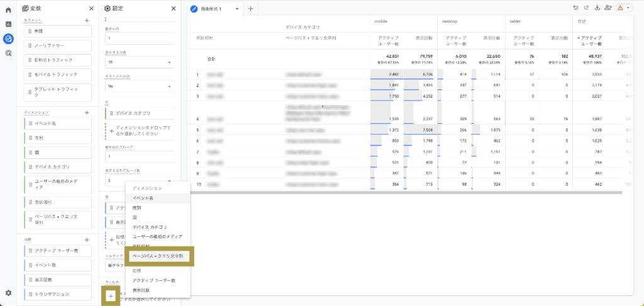Sort by 合計 アクティブ ユーザー数 column header
Image resolution: width=644 pixels, height=306 pixels.
click(x=589, y=41)
